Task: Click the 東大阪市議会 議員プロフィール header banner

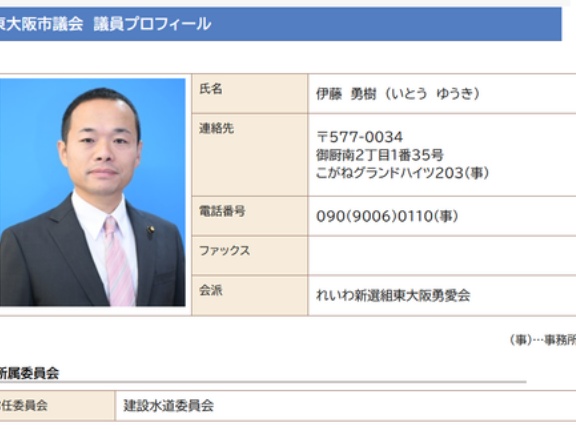Action: coord(281,24)
